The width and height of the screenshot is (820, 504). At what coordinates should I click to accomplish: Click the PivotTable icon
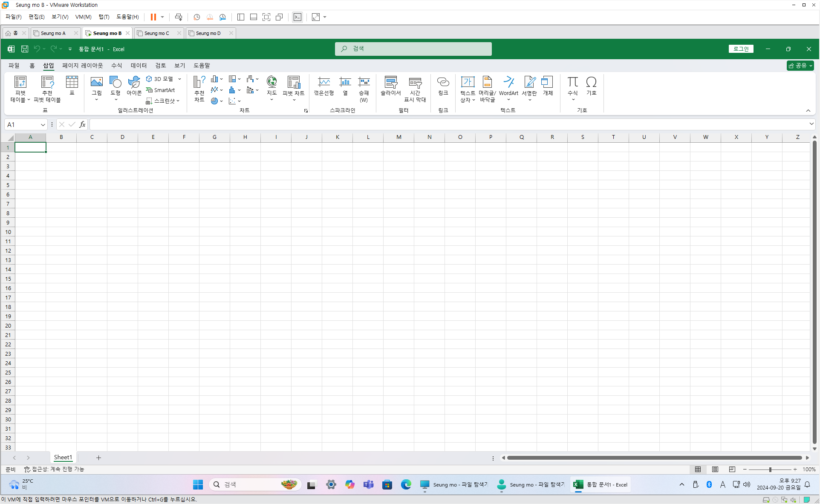click(20, 82)
